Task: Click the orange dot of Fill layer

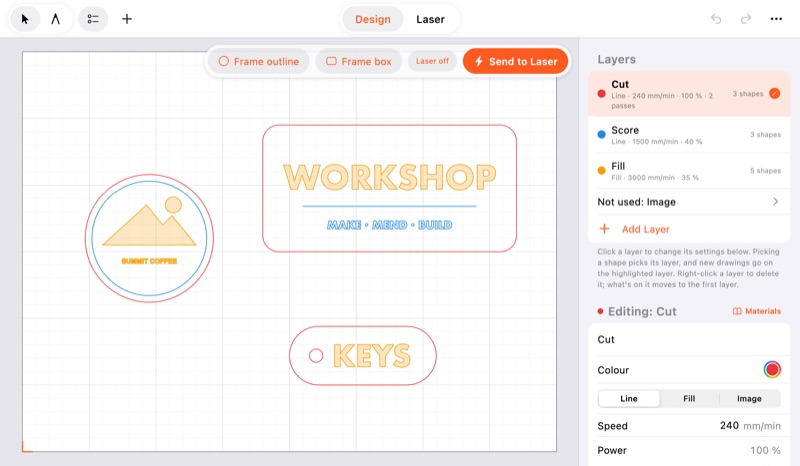Action: (602, 170)
